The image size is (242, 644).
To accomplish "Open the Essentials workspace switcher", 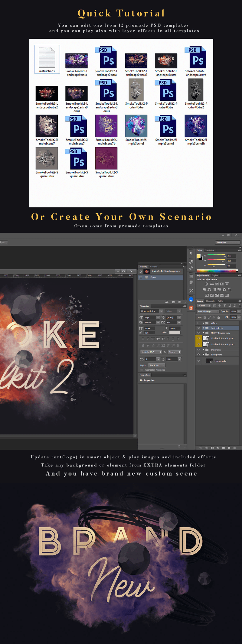I will point(228,242).
